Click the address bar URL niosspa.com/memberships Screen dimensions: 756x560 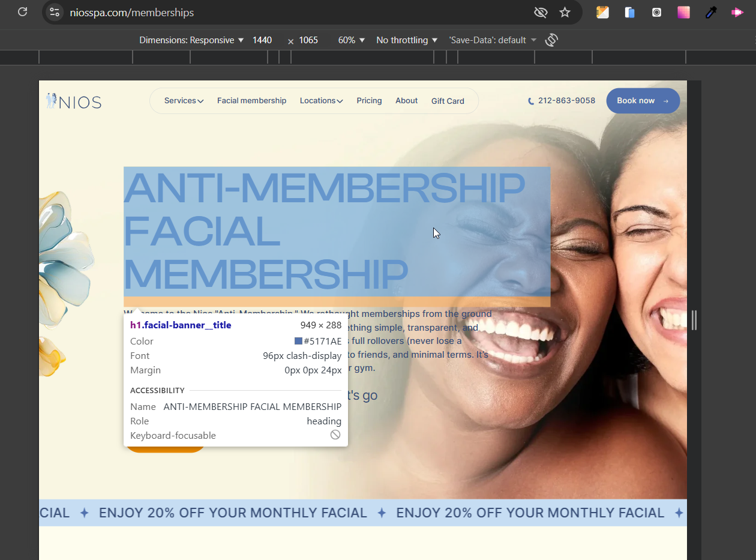[132, 12]
